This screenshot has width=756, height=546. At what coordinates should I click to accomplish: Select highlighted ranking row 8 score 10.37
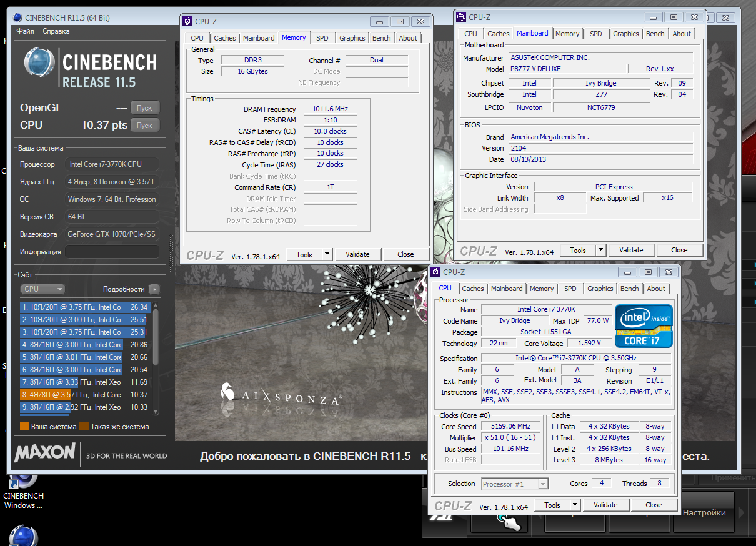[x=85, y=395]
